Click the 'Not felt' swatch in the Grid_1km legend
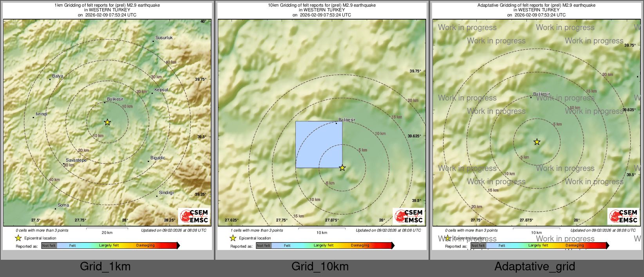Image resolution: width=644 pixels, height=277 pixels. [x=49, y=246]
